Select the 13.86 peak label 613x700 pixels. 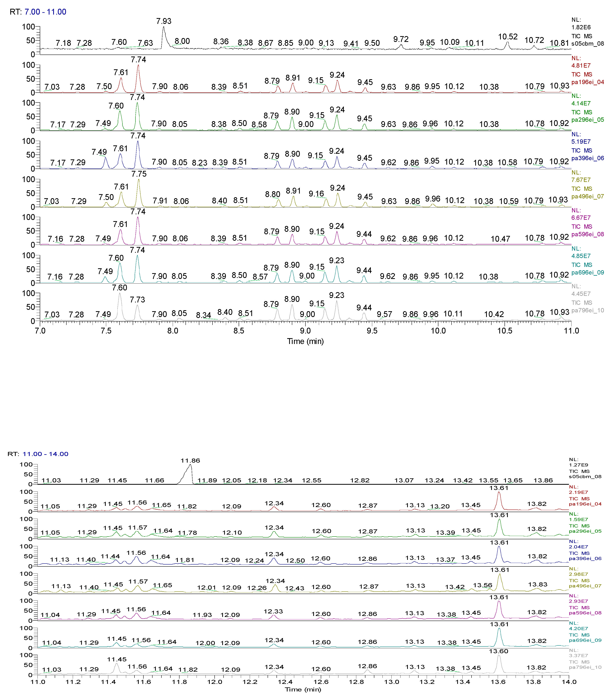[x=543, y=480]
